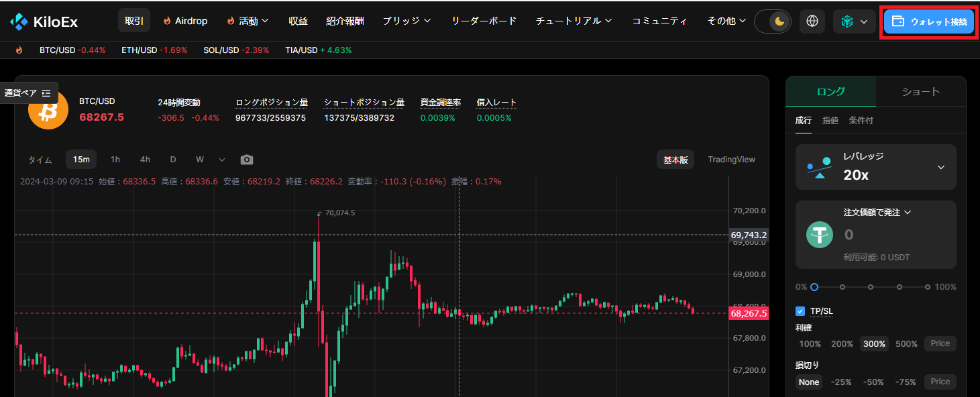Take a chart screenshot with the camera icon
Viewport: 980px width, 397px height.
tap(246, 159)
